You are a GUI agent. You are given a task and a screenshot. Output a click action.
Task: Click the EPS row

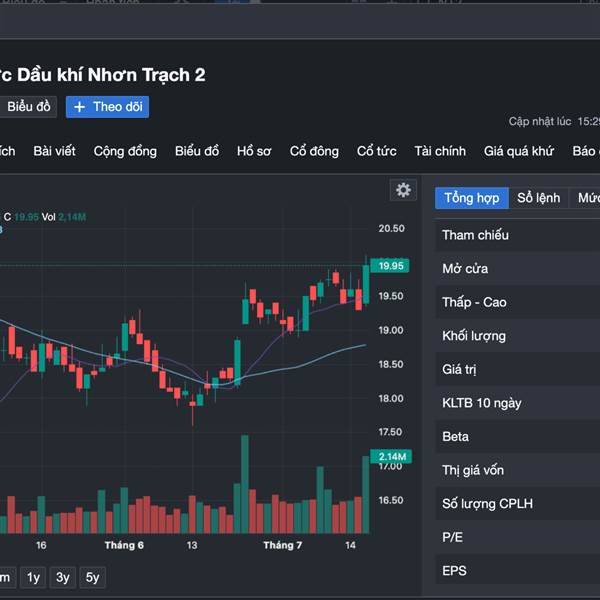point(518,571)
